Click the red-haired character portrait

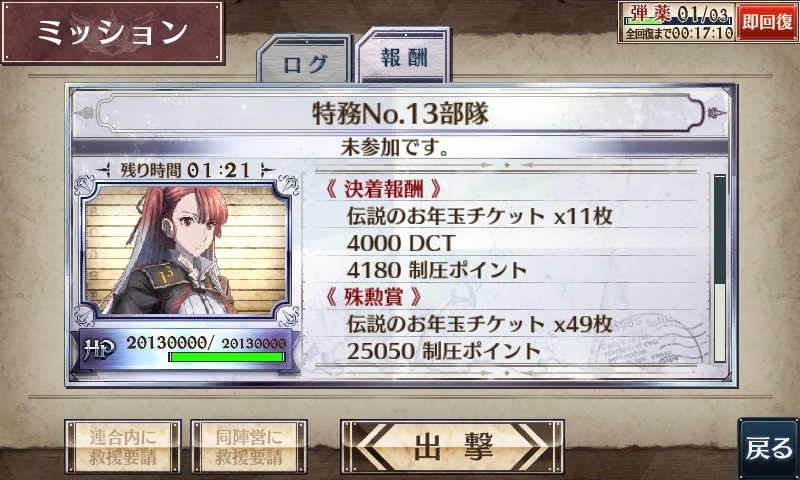click(186, 249)
